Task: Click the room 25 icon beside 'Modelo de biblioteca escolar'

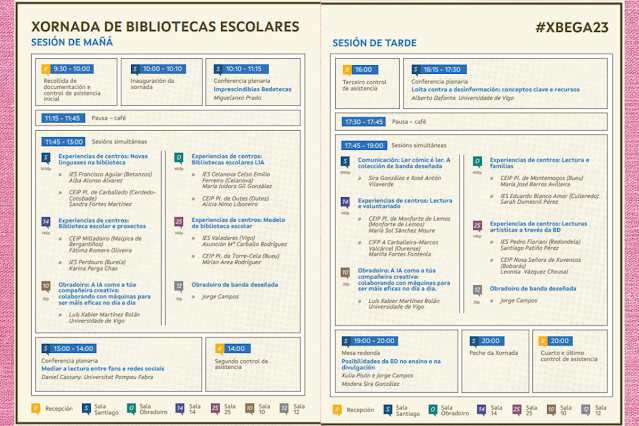Action: [178, 222]
